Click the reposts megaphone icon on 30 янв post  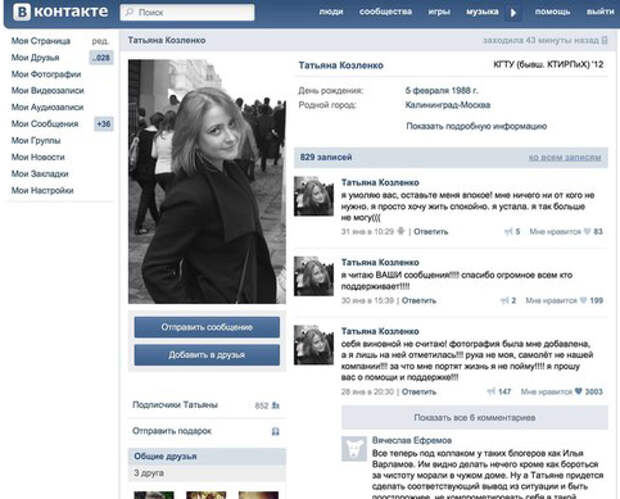[x=504, y=301]
